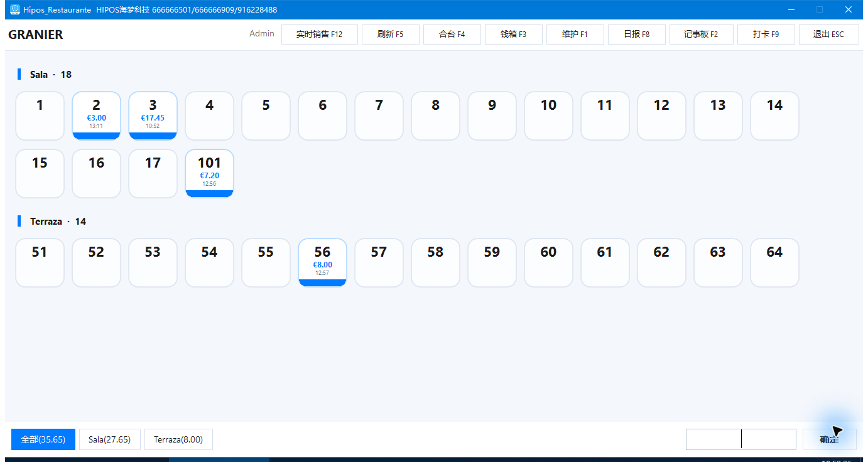Screen dimensions: 868x462
Task: Click the table number input field
Action: tap(741, 439)
